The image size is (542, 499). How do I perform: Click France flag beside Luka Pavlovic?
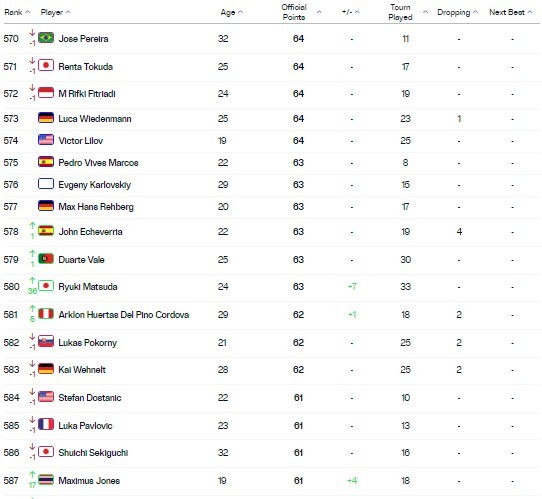(x=46, y=424)
